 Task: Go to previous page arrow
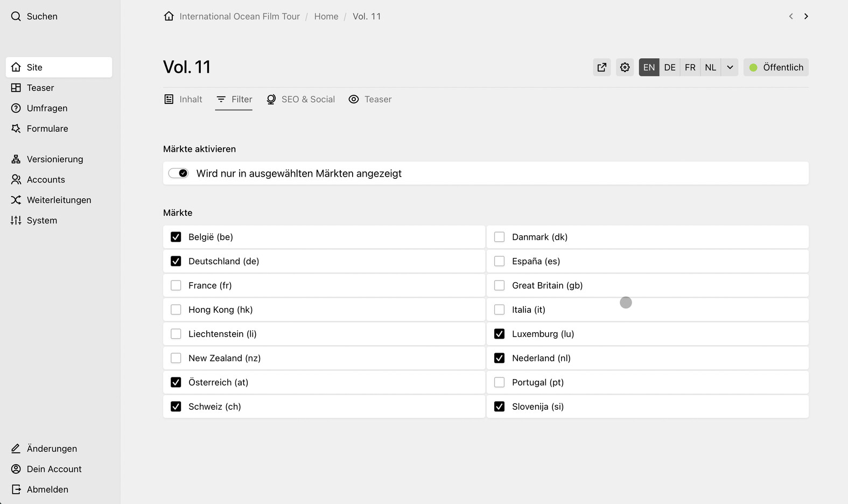791,16
